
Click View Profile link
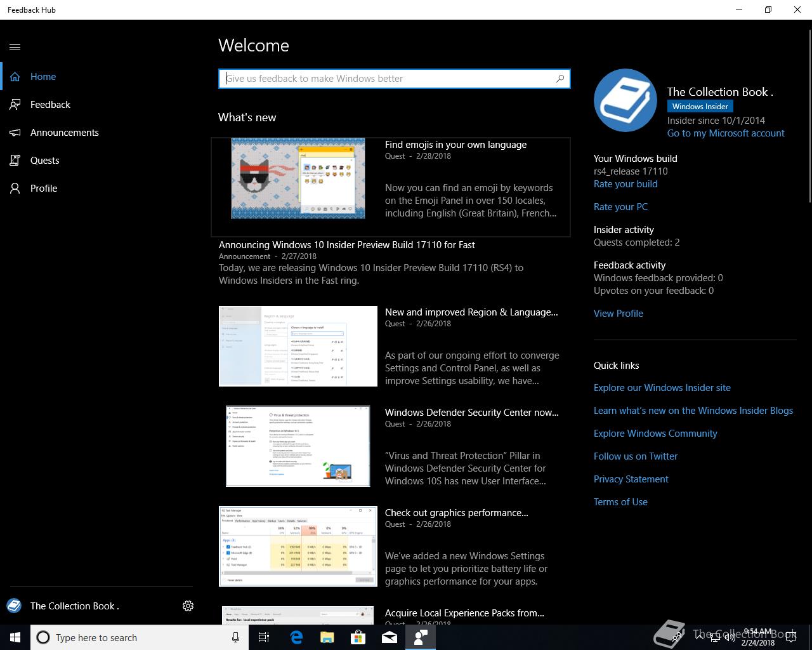pyautogui.click(x=619, y=314)
